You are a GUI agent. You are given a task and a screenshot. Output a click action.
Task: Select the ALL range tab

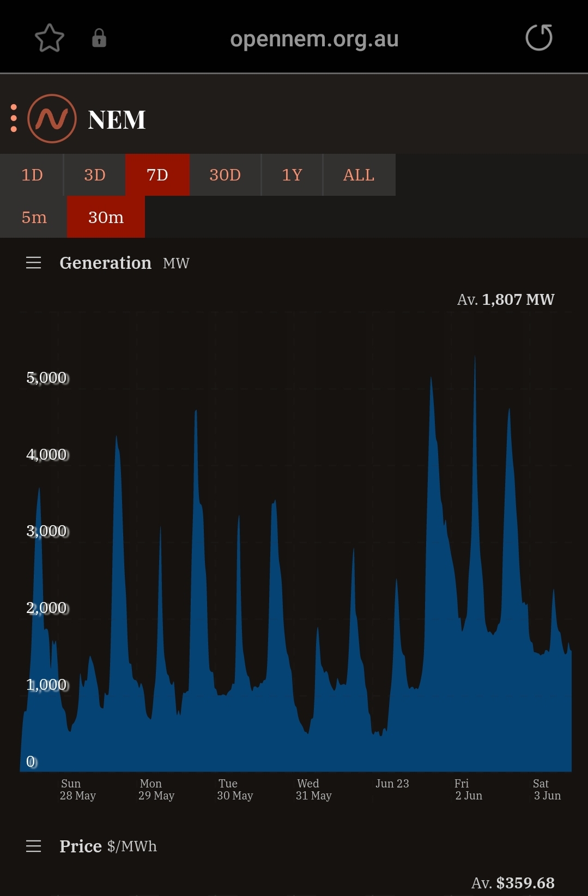[359, 175]
